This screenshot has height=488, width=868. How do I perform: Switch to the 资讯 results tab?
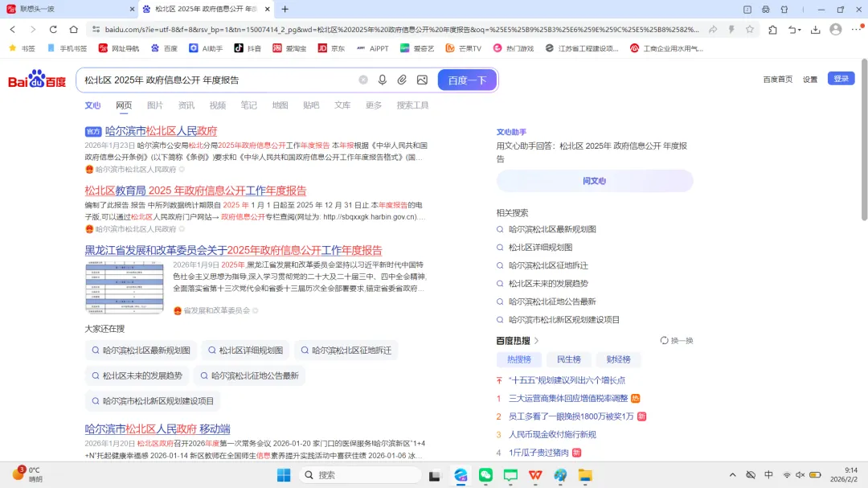[186, 105]
